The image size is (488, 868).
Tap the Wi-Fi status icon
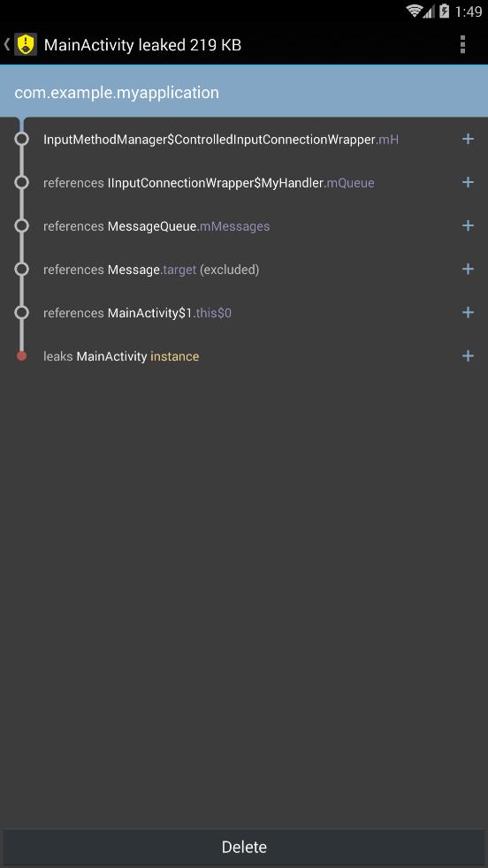pyautogui.click(x=414, y=11)
